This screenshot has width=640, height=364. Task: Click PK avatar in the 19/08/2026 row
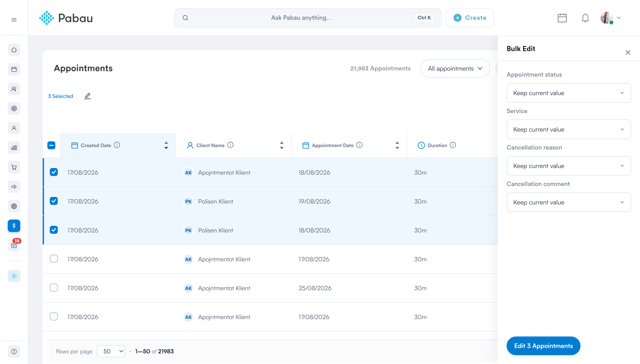(x=188, y=202)
